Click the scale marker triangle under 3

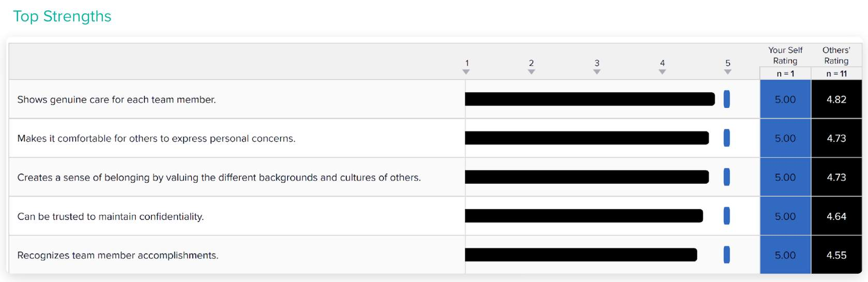[597, 72]
